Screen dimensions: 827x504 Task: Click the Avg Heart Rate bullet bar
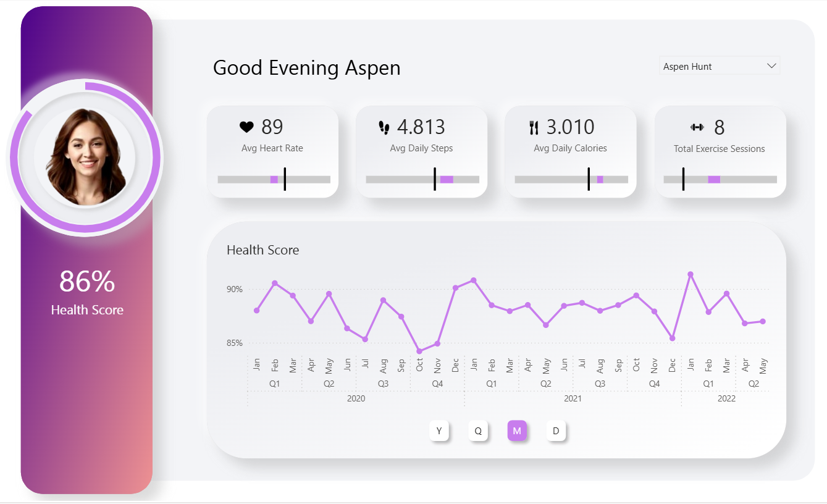coord(274,179)
